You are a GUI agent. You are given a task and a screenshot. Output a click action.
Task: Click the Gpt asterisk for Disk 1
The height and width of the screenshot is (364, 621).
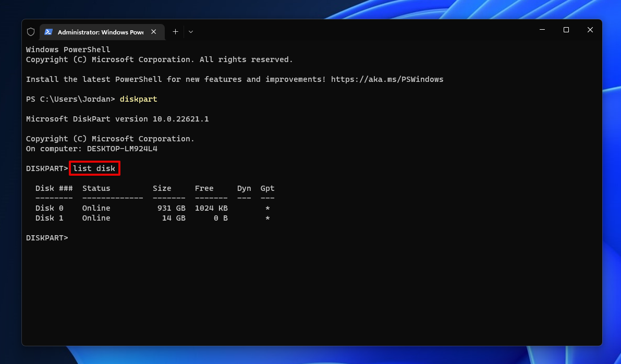pos(267,218)
